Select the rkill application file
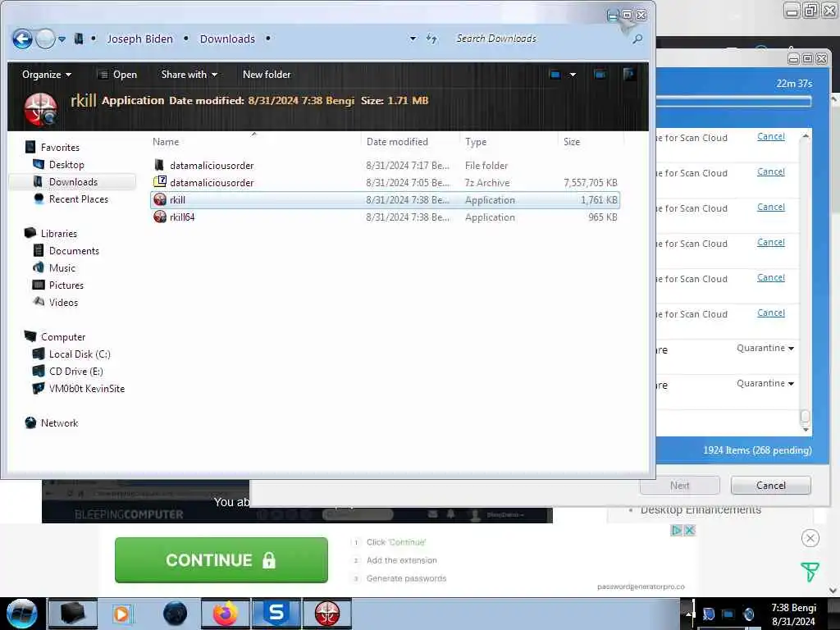Image resolution: width=840 pixels, height=630 pixels. point(385,200)
